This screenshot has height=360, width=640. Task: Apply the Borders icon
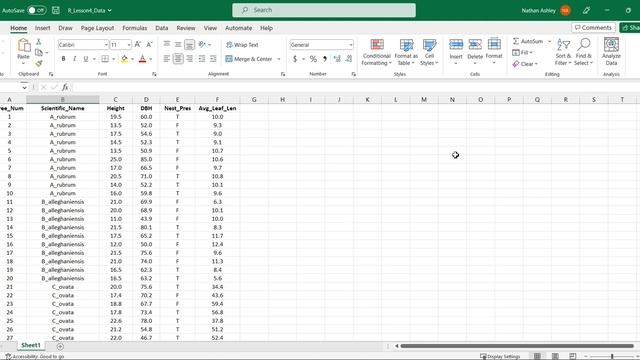(105, 59)
